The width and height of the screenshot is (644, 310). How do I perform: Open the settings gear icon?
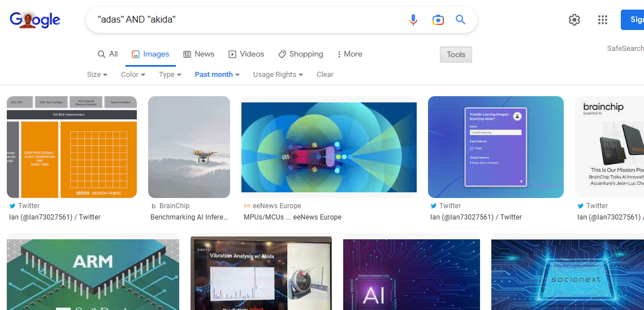[x=574, y=20]
